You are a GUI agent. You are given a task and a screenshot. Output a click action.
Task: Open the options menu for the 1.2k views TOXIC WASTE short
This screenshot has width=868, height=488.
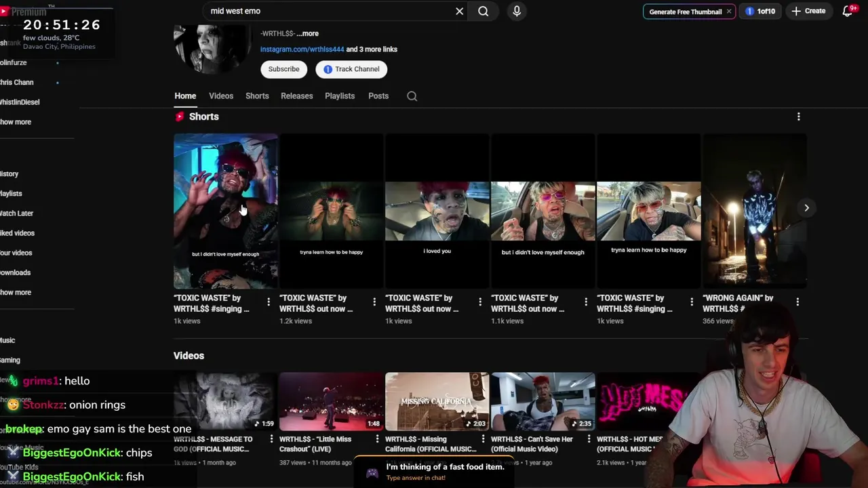[x=374, y=302]
